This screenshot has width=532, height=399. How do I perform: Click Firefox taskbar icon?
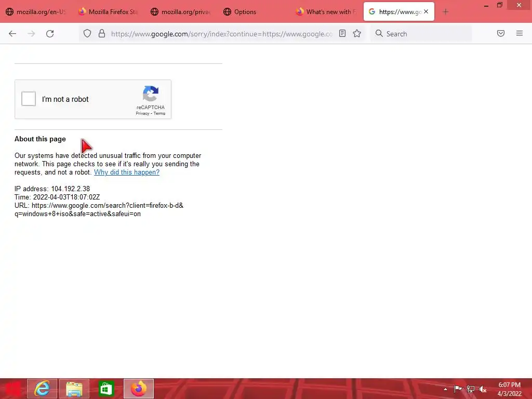coord(139,389)
